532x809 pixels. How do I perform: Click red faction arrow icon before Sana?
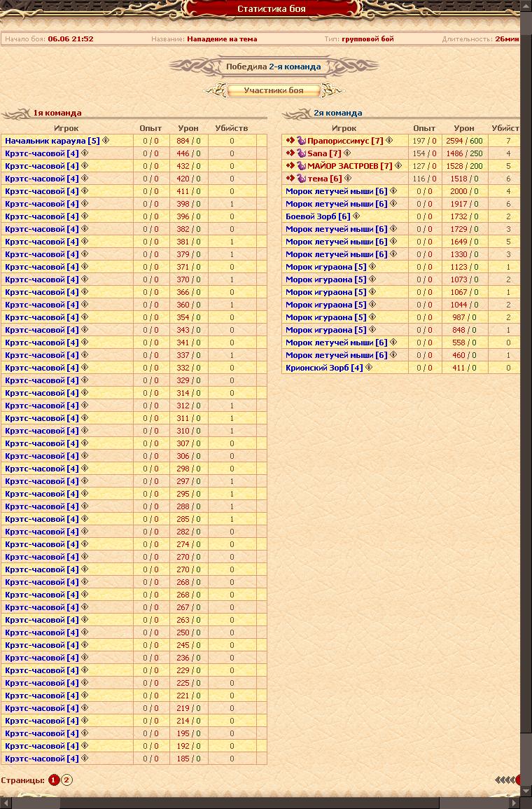290,153
